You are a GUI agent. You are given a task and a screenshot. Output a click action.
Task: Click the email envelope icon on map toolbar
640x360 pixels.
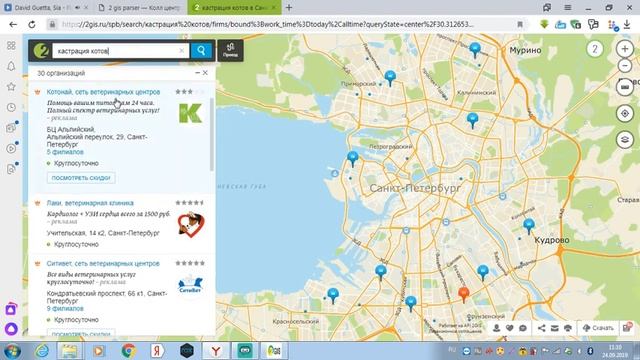554,328
